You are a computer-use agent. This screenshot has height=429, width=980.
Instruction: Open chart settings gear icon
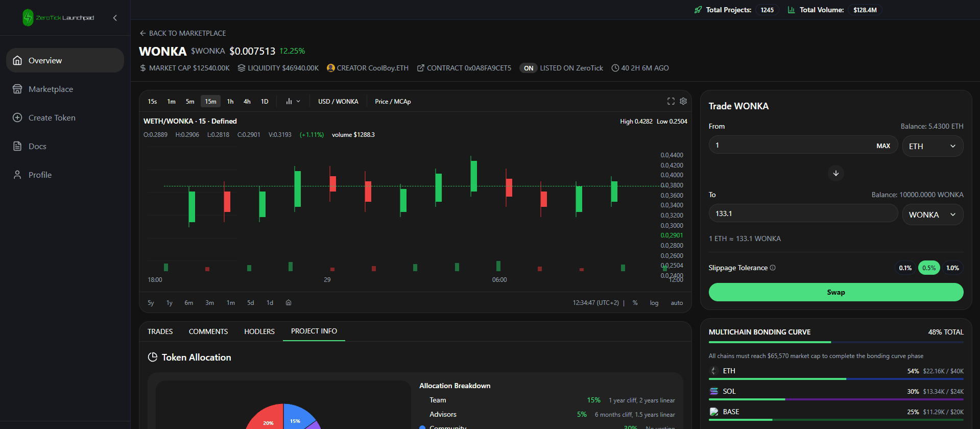point(683,101)
